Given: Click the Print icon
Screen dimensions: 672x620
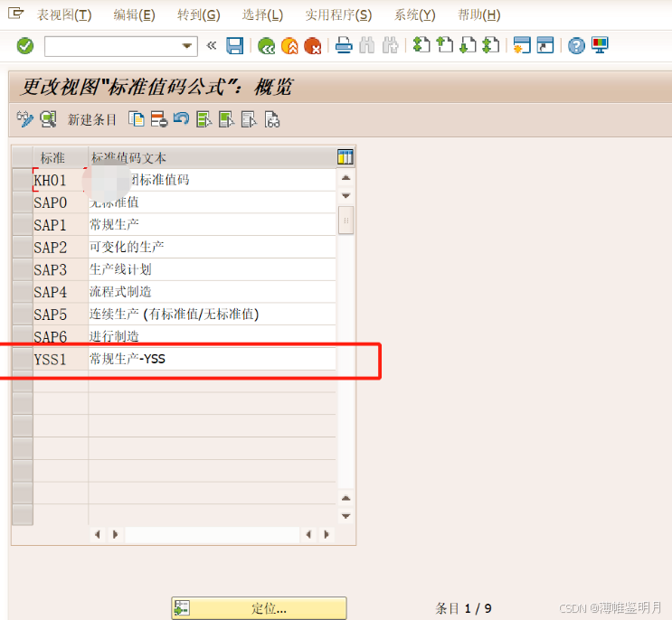Looking at the screenshot, I should tap(344, 45).
